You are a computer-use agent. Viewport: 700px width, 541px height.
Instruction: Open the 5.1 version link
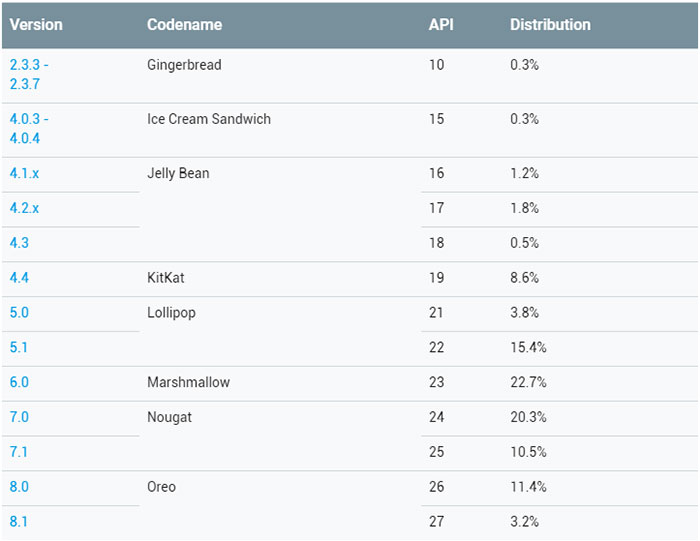pyautogui.click(x=19, y=348)
